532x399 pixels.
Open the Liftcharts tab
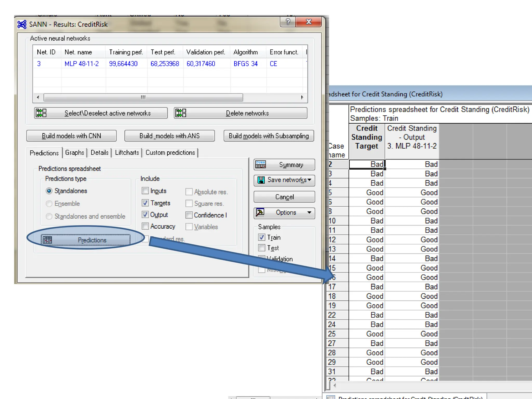127,152
